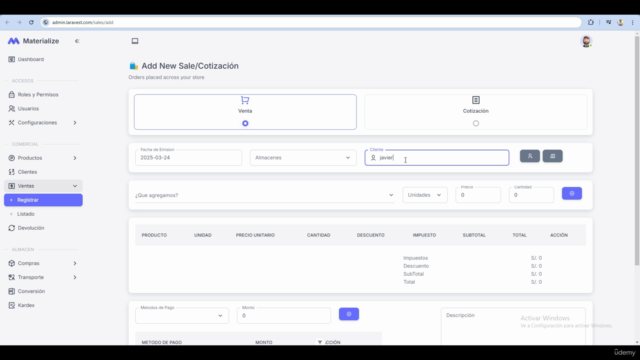Screen dimensions: 640x360
Task: Click the DESCUENTO column header
Action: click(371, 235)
